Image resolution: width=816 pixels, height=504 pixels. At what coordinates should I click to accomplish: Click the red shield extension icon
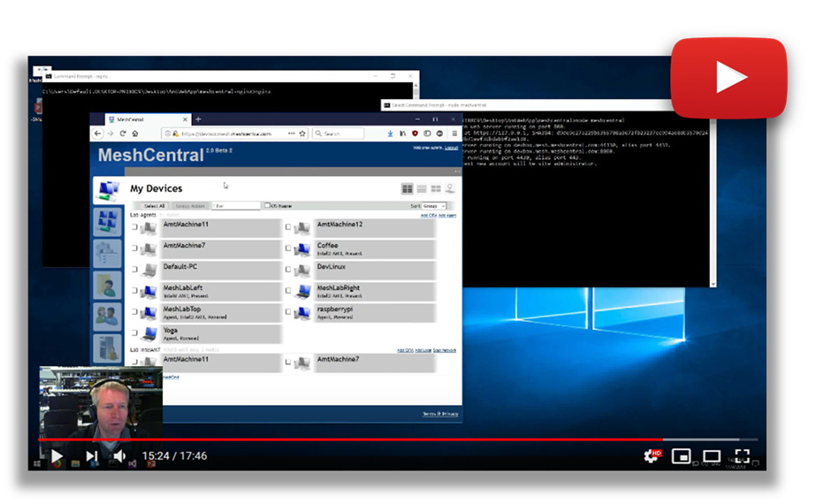click(415, 134)
